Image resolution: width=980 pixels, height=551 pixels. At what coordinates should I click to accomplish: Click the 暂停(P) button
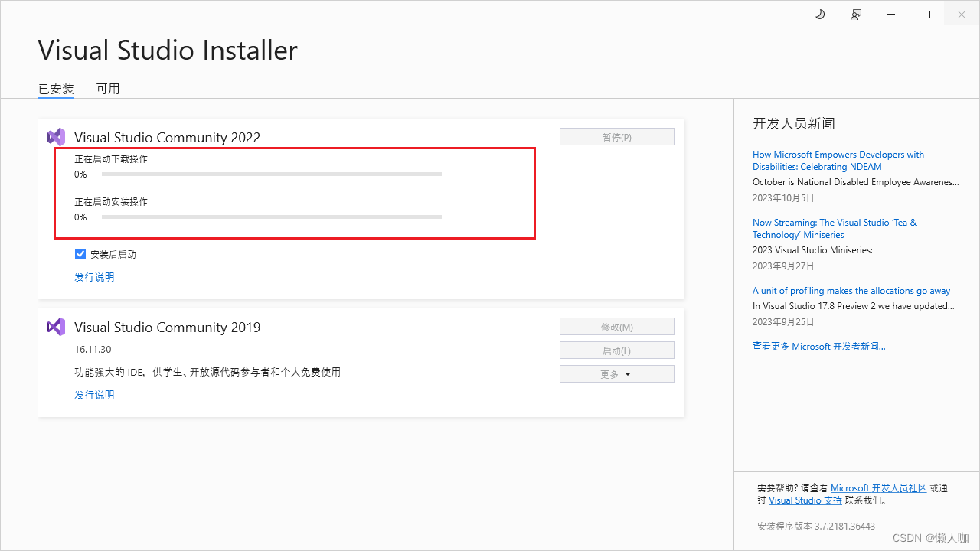(x=617, y=137)
